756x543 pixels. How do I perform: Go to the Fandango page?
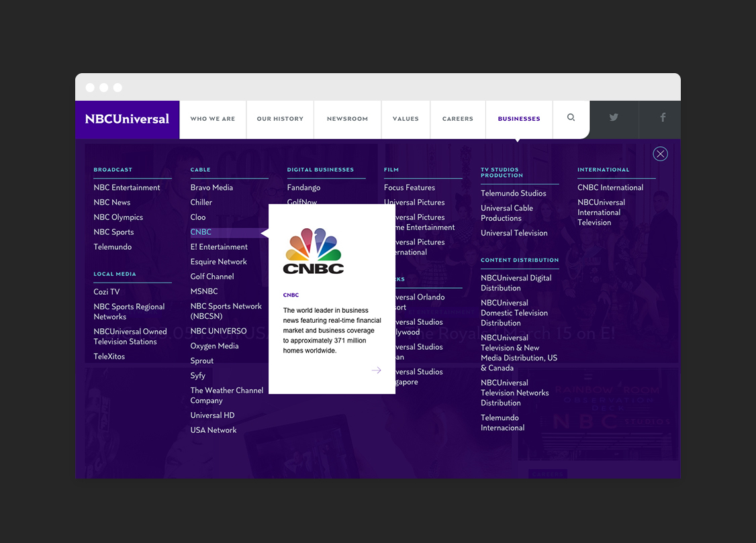(303, 188)
